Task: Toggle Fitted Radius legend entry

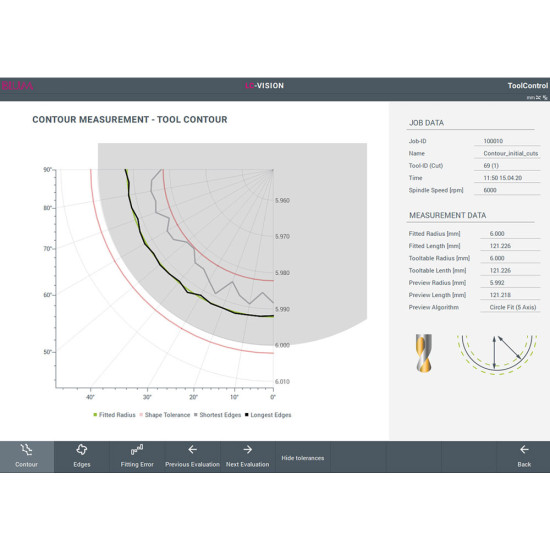Action: [x=114, y=415]
